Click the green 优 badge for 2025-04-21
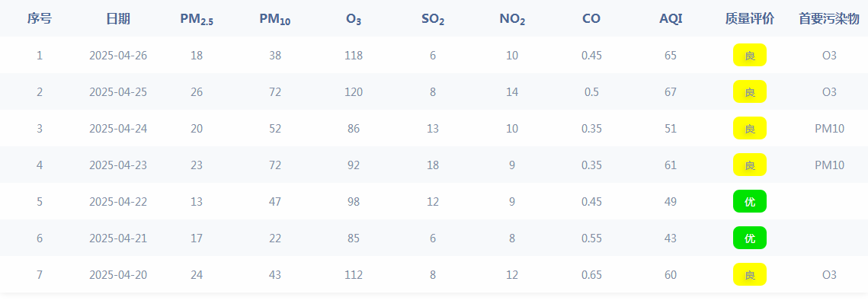This screenshot has width=868, height=304. tap(750, 238)
